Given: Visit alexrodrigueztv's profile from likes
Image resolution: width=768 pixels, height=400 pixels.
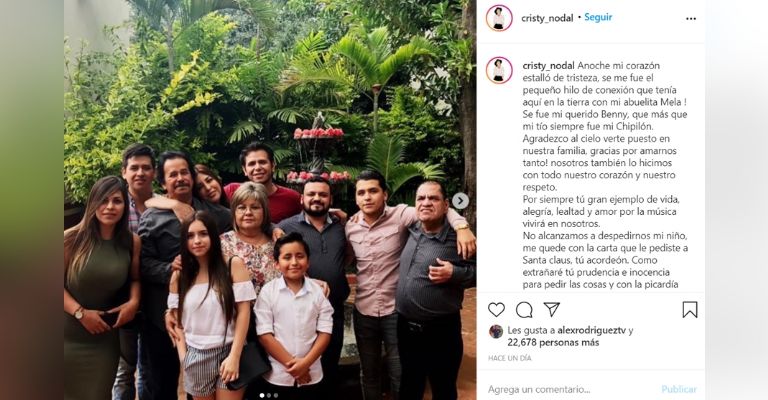Looking at the screenshot, I should [591, 330].
